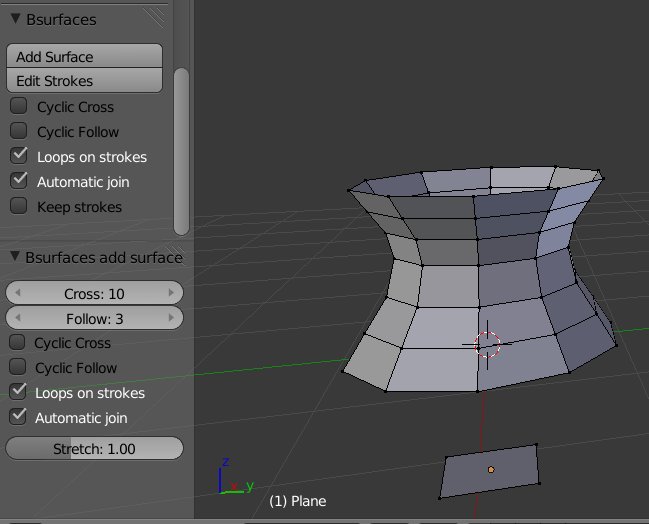Click the Add Surface button
The height and width of the screenshot is (524, 649).
[84, 57]
